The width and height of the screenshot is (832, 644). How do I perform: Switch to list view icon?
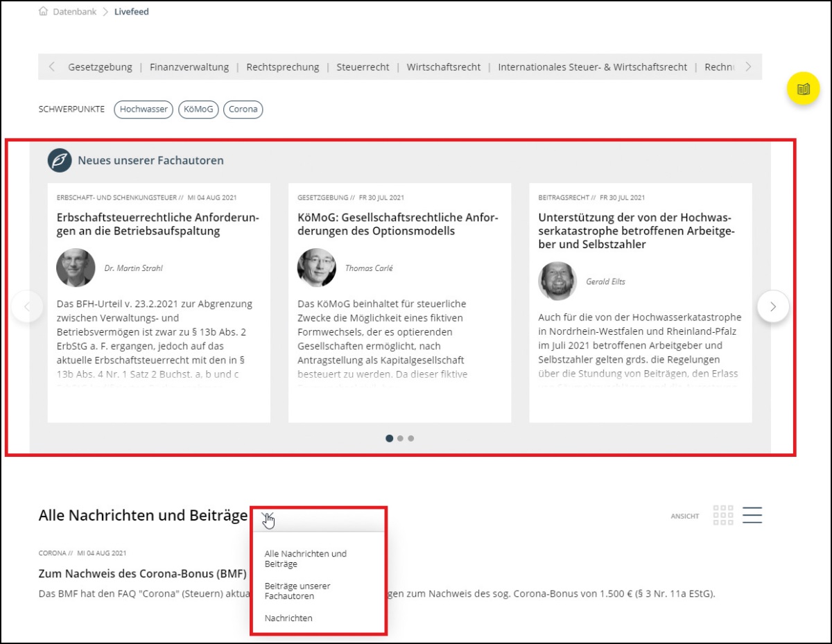(x=752, y=515)
